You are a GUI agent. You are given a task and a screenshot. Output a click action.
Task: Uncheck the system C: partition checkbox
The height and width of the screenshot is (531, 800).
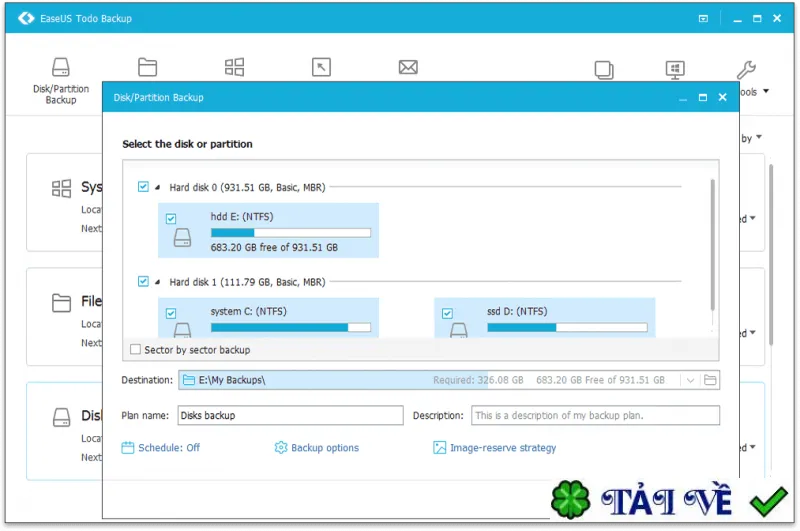(171, 313)
